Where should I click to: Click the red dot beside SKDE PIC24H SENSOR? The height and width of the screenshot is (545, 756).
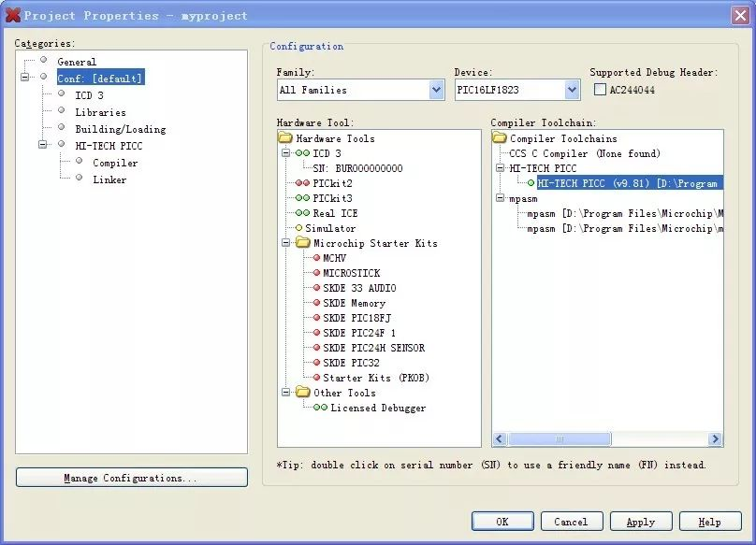317,348
